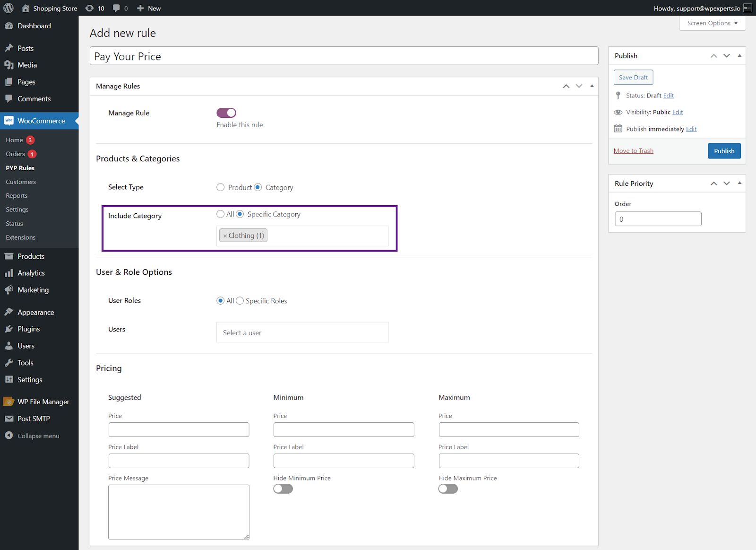This screenshot has width=756, height=550.
Task: Toggle the Enable this rule switch
Action: coord(226,113)
